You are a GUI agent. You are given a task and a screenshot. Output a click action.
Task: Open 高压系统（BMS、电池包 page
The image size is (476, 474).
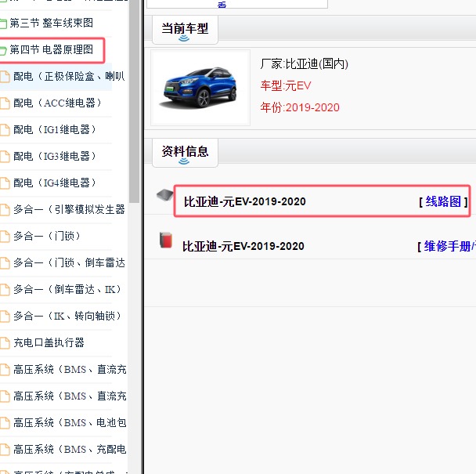pos(70,422)
